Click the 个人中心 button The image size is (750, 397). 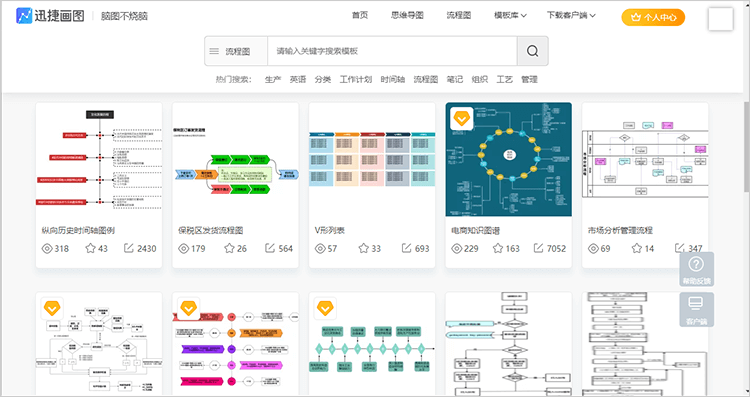653,17
